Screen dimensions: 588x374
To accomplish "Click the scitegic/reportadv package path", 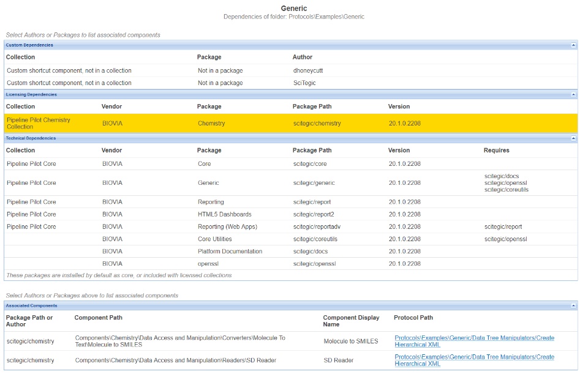I will [317, 226].
